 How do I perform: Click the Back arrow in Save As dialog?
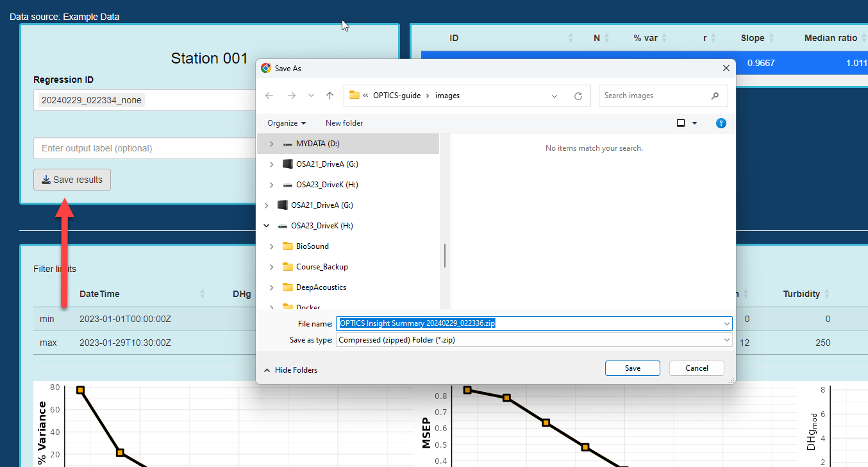269,96
